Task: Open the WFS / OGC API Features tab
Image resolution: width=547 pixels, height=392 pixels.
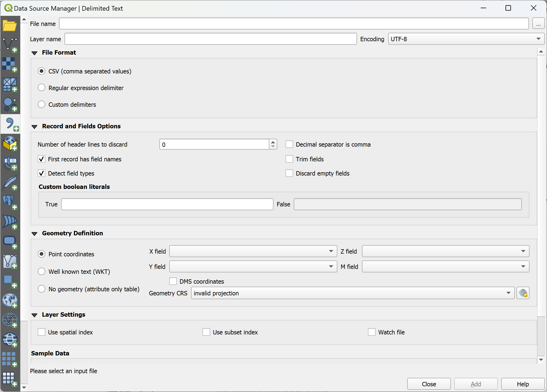Action: tap(10, 320)
